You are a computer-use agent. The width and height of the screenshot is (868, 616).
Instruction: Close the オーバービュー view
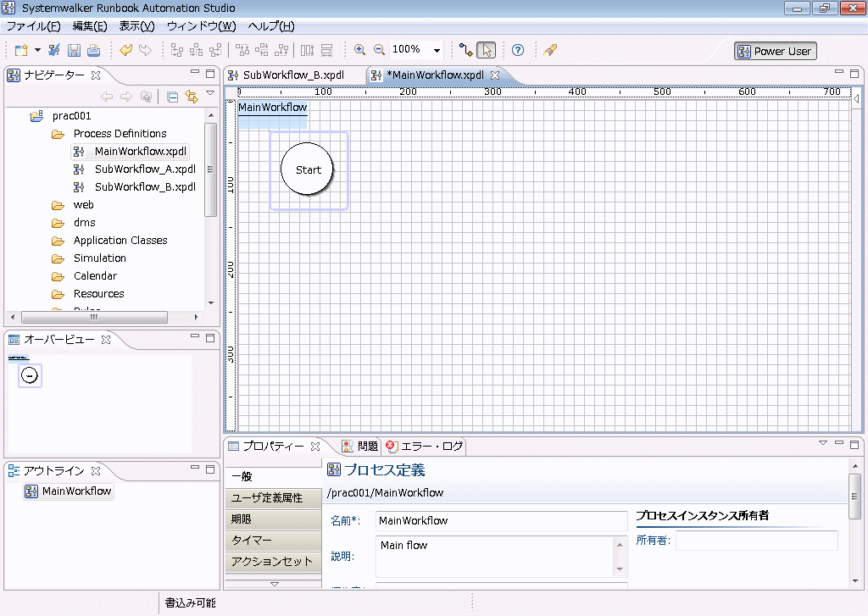click(x=106, y=340)
